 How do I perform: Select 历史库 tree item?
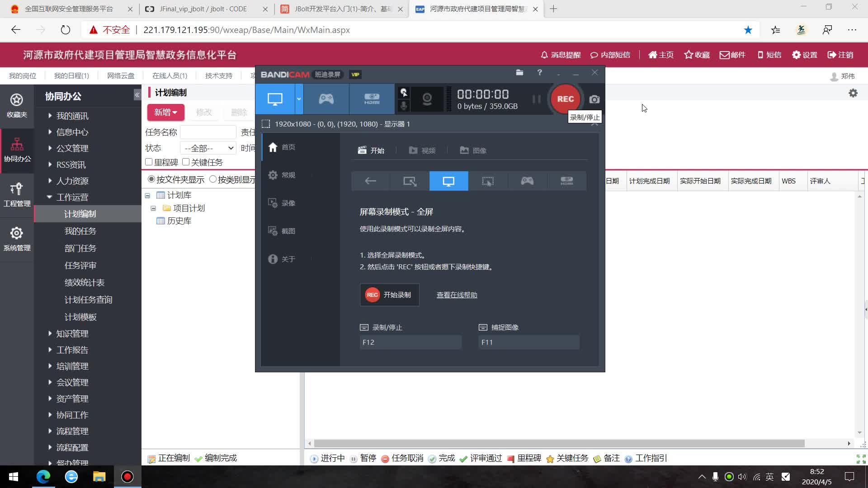(x=179, y=221)
